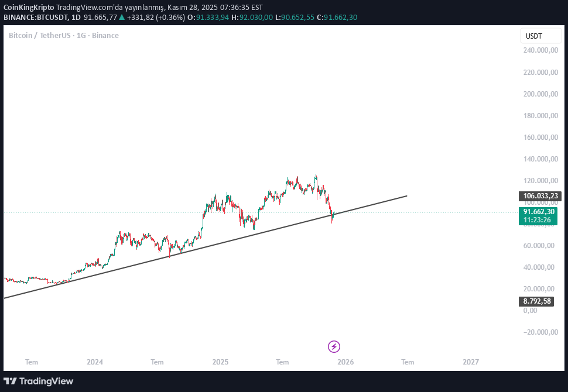
Task: Select the 2026 label on the time axis
Action: point(345,362)
